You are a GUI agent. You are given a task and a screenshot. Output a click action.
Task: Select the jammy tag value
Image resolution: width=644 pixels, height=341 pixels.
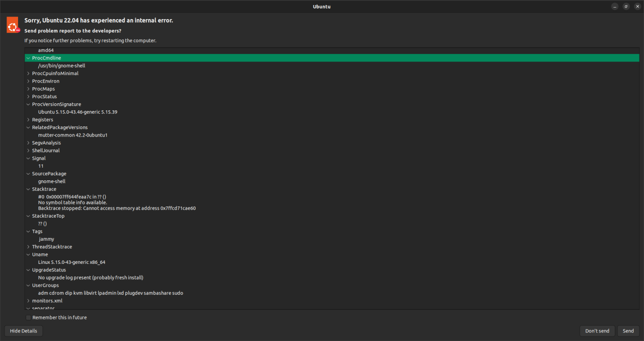pos(46,239)
